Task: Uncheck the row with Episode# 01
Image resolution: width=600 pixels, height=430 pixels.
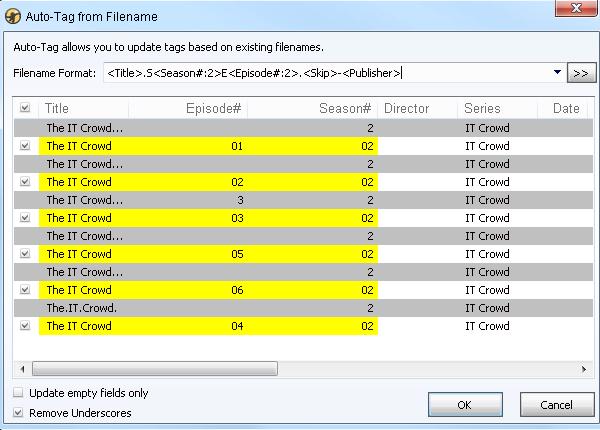Action: coord(25,146)
